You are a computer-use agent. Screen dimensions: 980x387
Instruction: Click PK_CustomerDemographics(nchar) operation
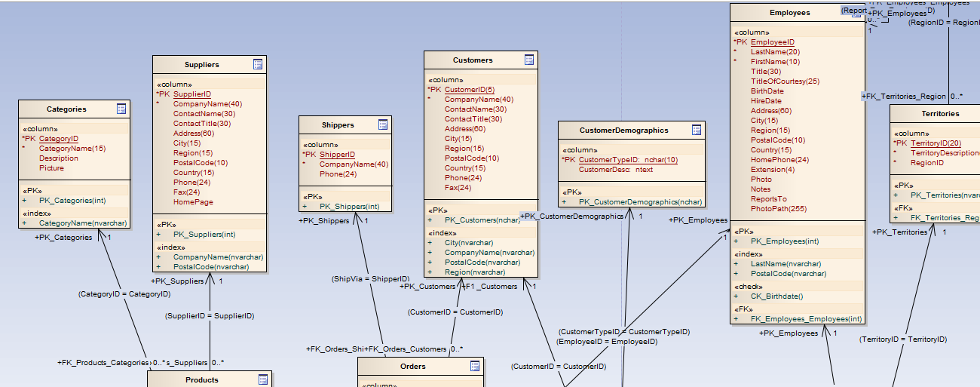641,202
